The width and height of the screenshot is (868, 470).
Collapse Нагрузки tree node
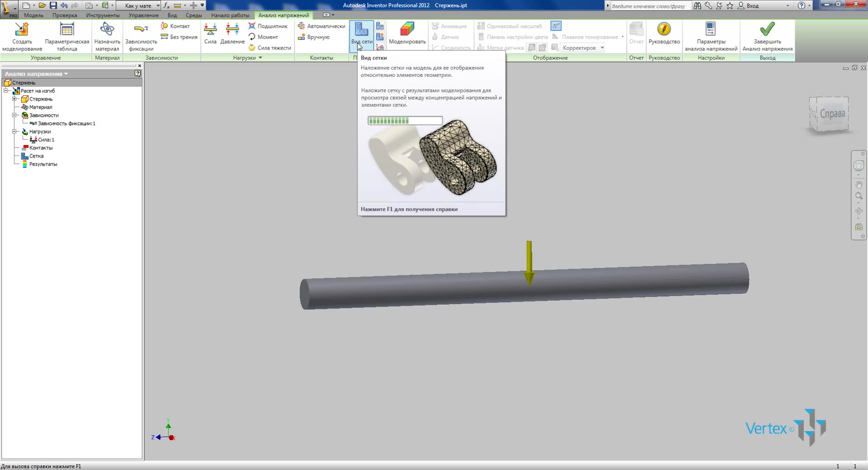point(14,131)
